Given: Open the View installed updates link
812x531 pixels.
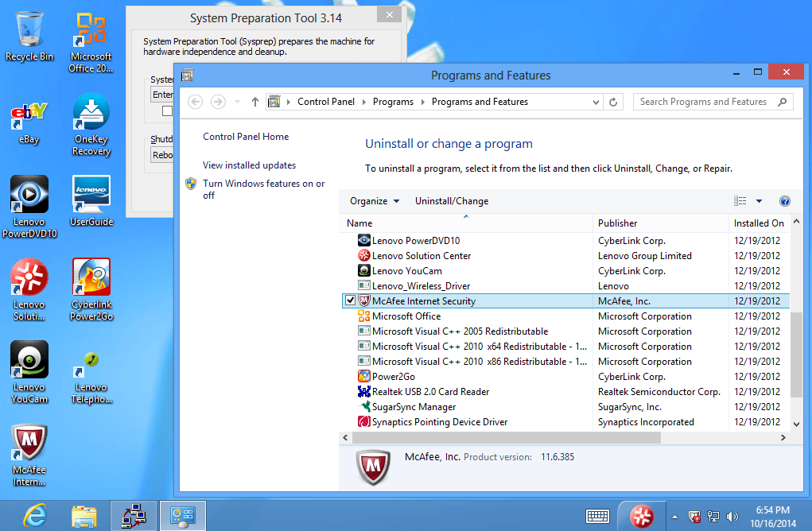Looking at the screenshot, I should tap(249, 165).
